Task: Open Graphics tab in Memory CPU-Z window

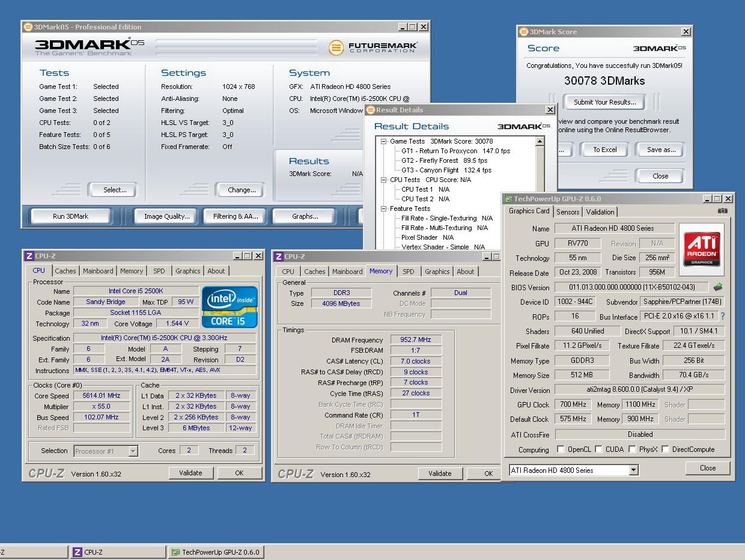Action: coord(437,272)
